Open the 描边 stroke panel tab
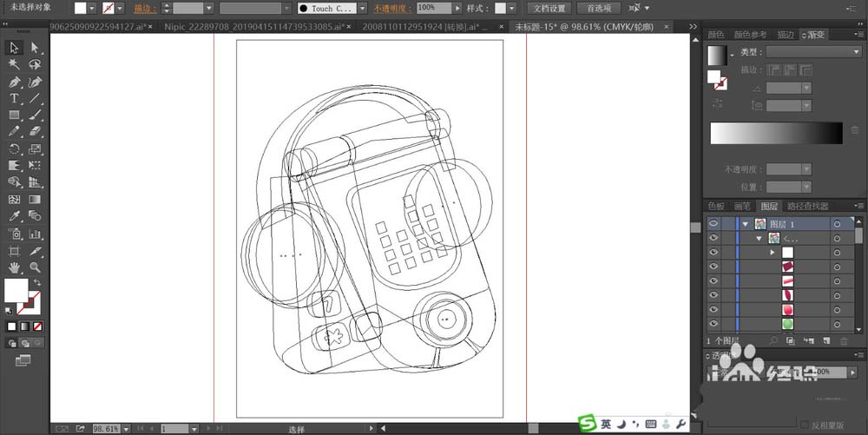The image size is (868, 435). (786, 35)
